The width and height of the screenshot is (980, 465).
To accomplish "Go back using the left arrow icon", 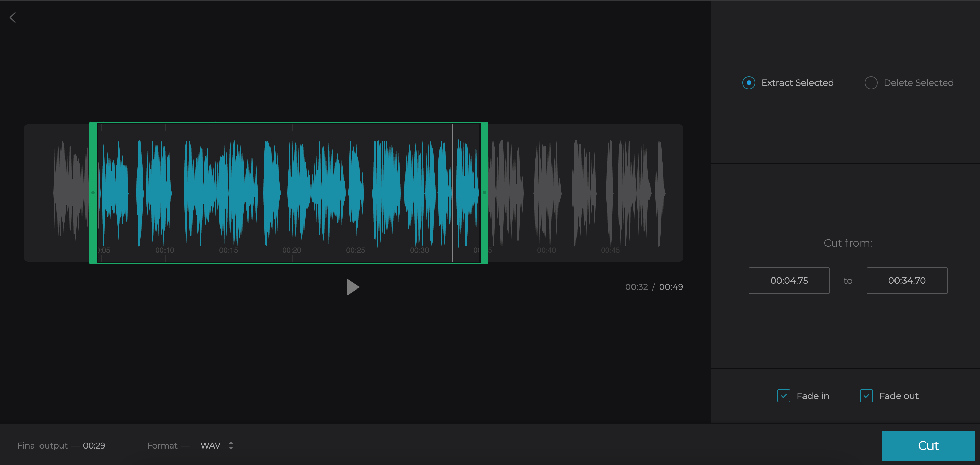I will (13, 18).
